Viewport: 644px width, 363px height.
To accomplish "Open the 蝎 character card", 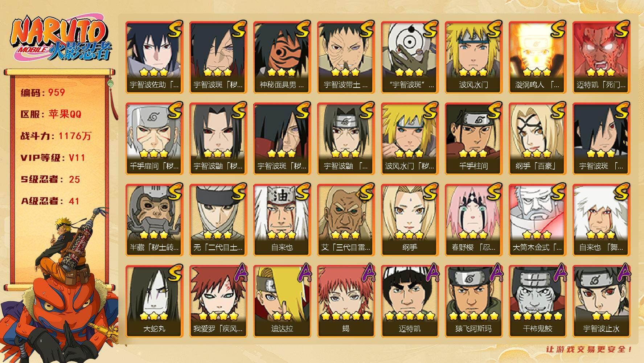I will click(x=346, y=301).
